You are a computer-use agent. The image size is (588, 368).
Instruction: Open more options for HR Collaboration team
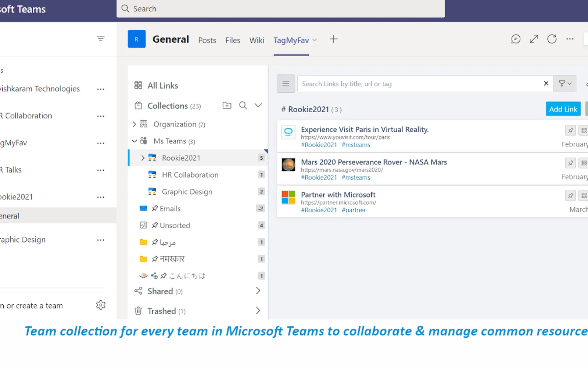click(101, 116)
